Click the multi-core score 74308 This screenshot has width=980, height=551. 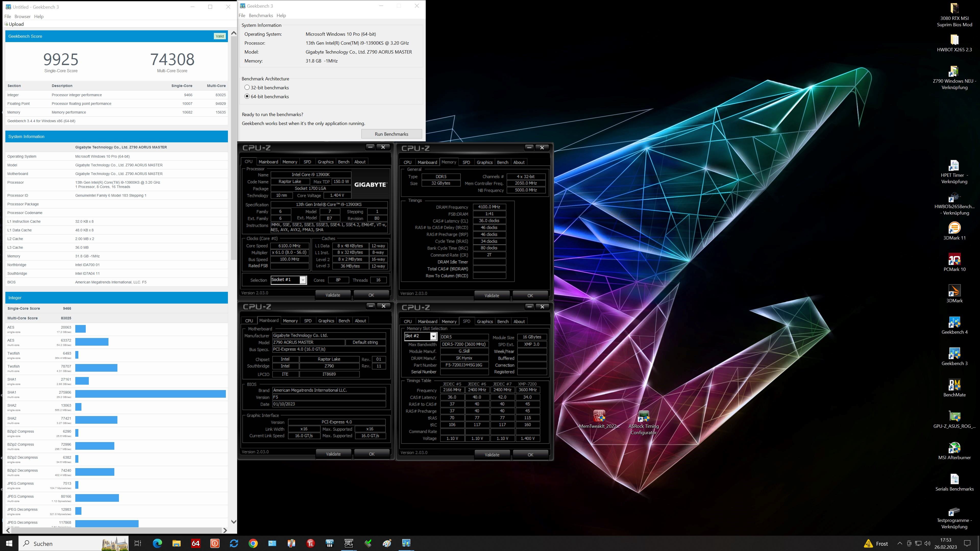coord(172,59)
